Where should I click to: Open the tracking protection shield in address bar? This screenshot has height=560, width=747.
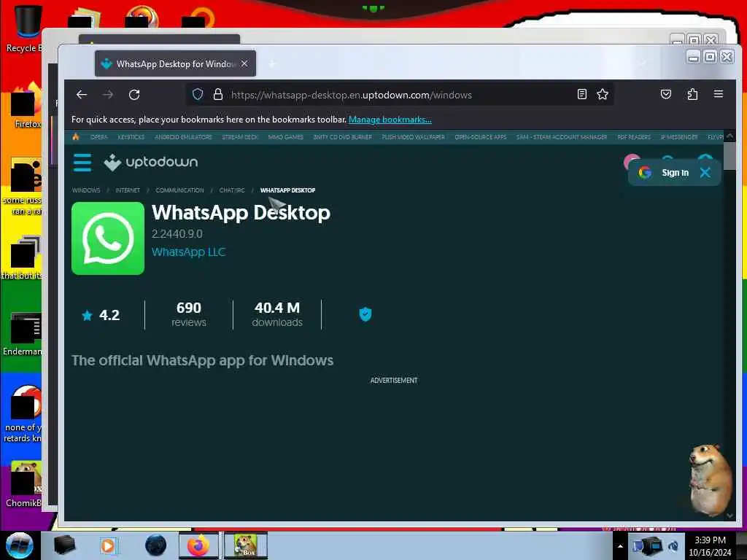coord(198,94)
